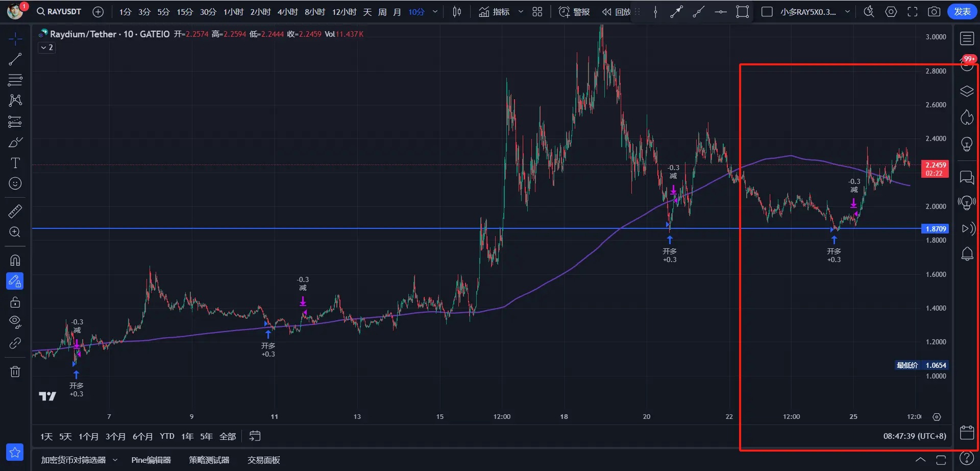Open the chat speech bubbles panel
The width and height of the screenshot is (980, 471).
pyautogui.click(x=967, y=177)
